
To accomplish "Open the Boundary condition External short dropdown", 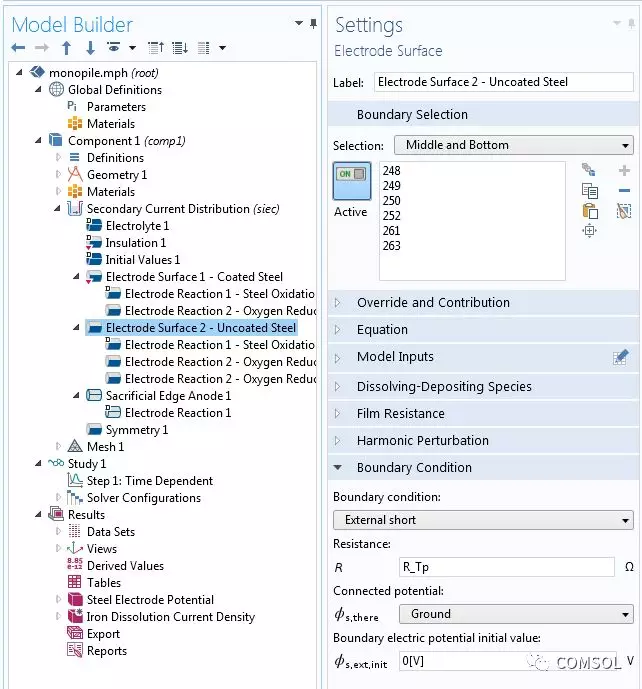I will [483, 520].
